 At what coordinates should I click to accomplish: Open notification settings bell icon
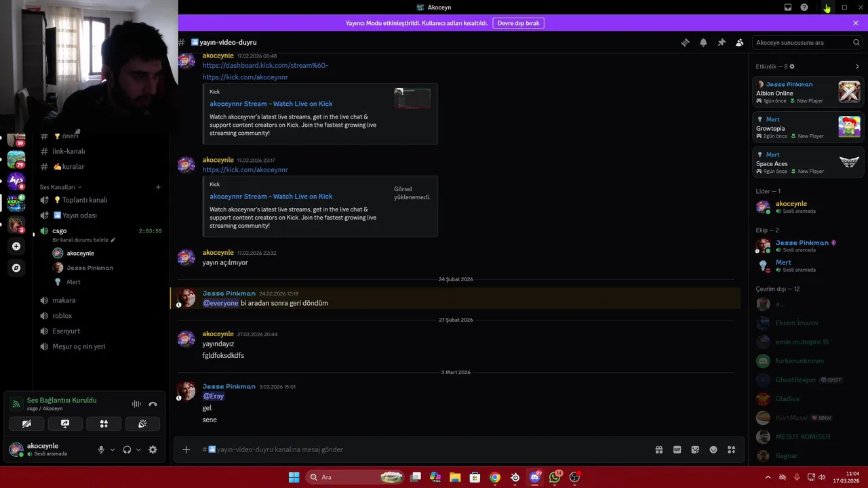(x=703, y=42)
